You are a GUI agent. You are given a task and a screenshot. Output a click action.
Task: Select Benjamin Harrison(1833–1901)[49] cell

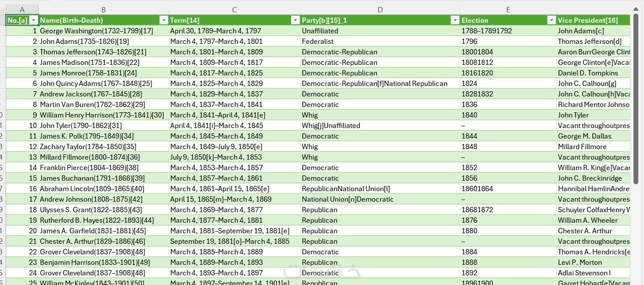click(104, 262)
